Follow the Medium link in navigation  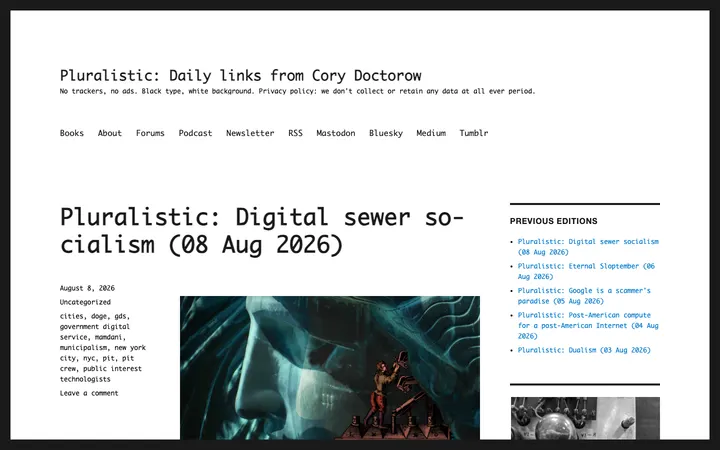coord(431,133)
